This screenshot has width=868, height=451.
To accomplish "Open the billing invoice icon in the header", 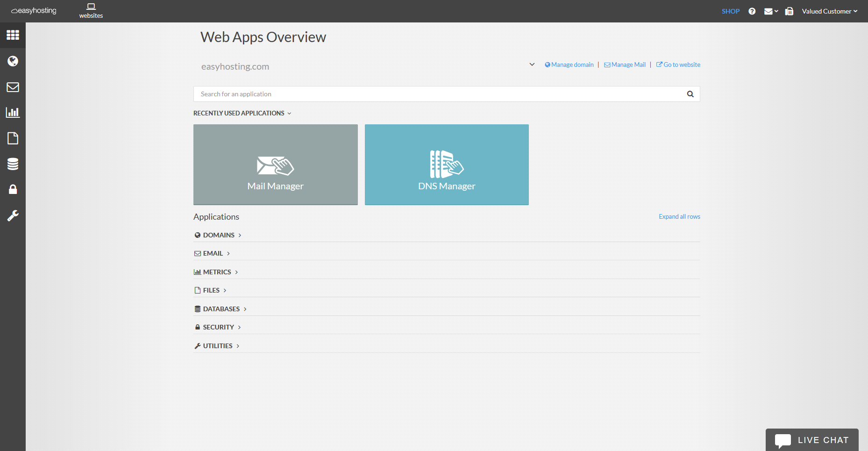I will click(789, 11).
